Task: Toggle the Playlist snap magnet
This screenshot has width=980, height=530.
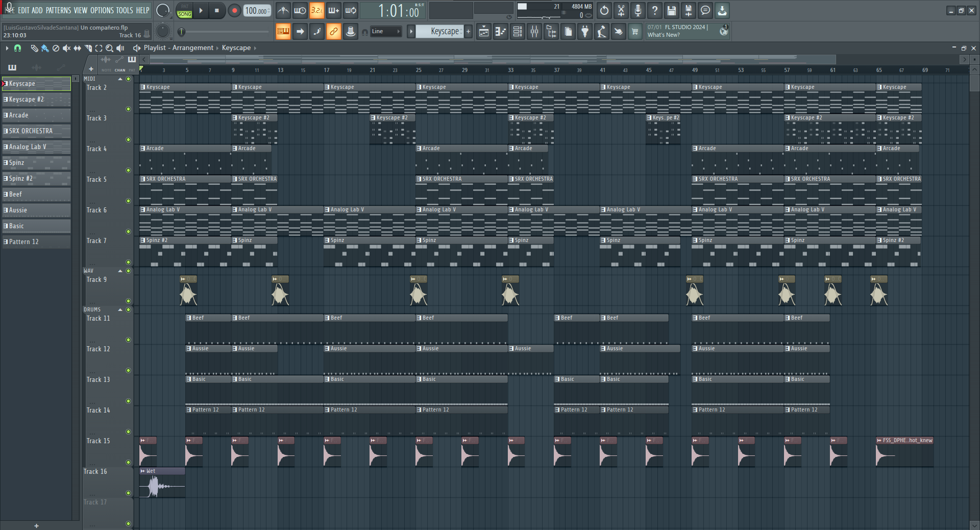Action: tap(17, 48)
